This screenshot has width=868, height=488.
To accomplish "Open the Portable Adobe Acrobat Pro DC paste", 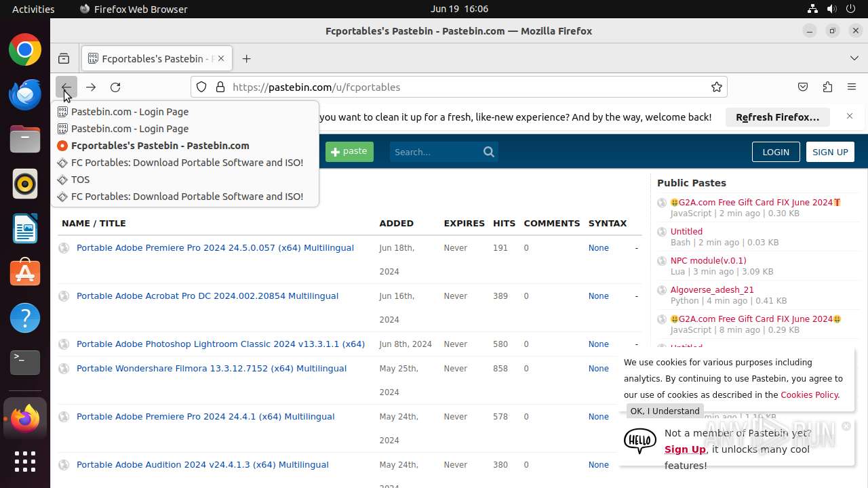I will pyautogui.click(x=208, y=296).
